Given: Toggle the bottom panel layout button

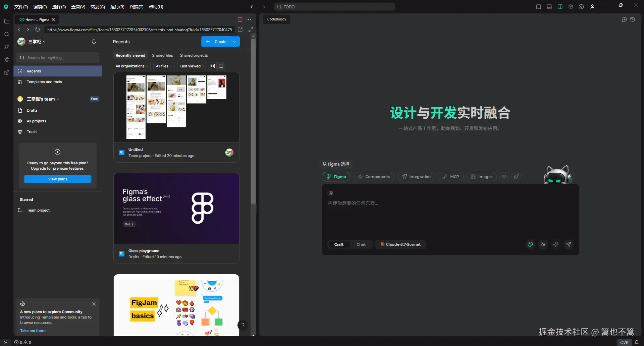Looking at the screenshot, I should click(549, 7).
